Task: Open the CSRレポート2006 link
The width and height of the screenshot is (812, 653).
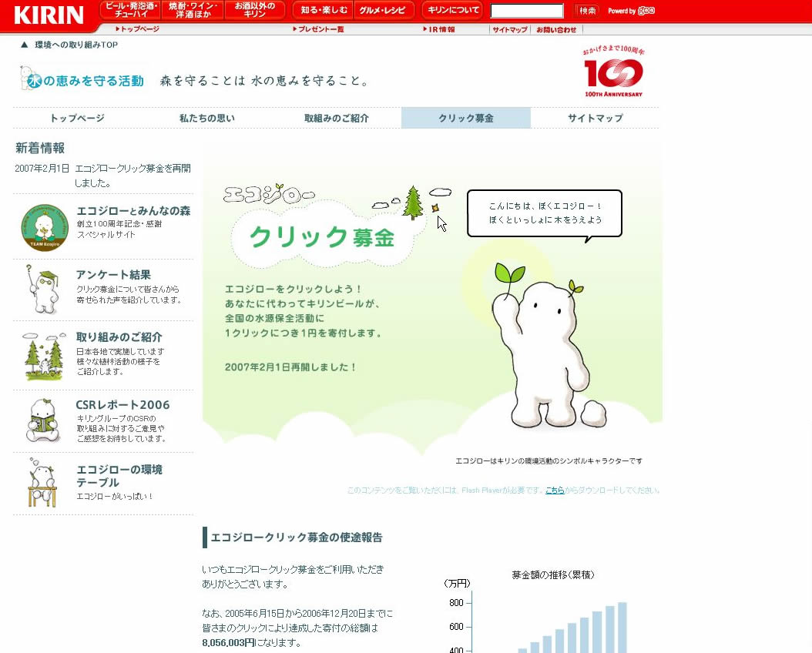Action: pos(122,404)
